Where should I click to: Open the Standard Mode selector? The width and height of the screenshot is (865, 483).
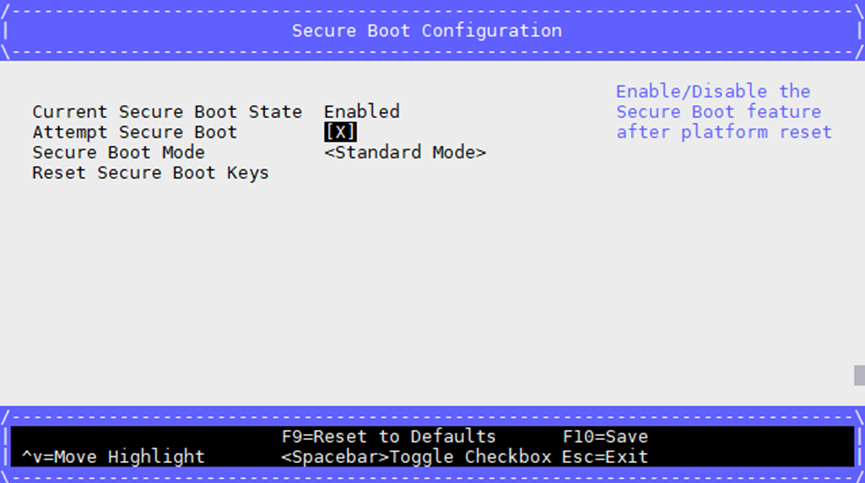(405, 152)
